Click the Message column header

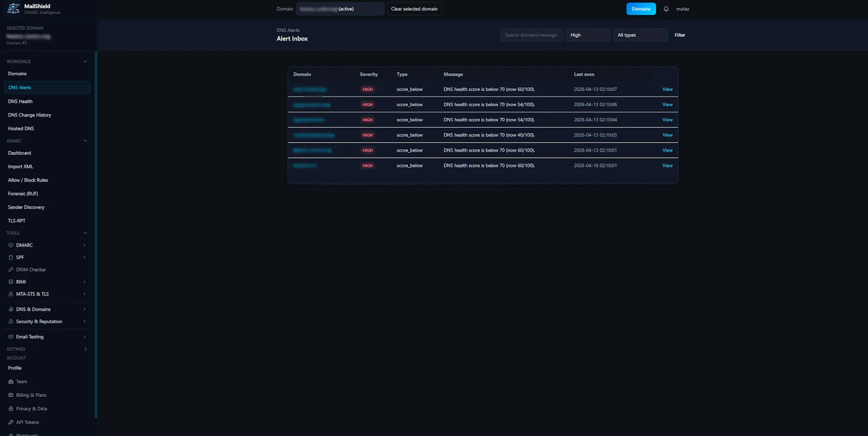coord(454,74)
